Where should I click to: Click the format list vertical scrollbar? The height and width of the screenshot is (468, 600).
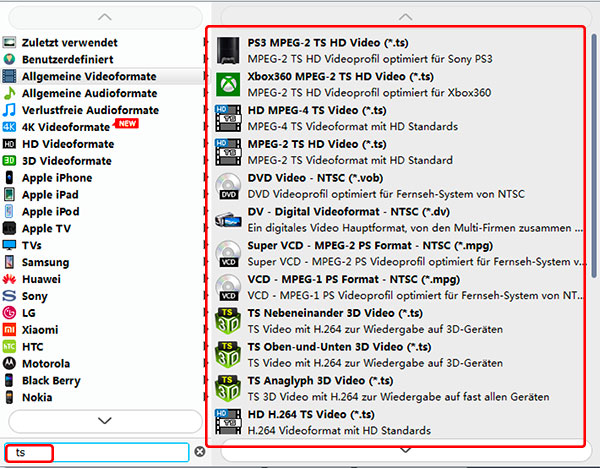click(594, 156)
